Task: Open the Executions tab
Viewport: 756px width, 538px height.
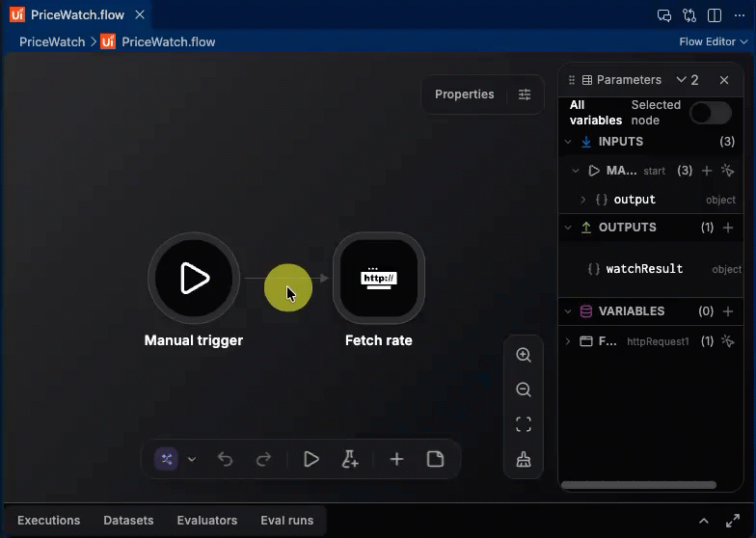Action: (x=48, y=521)
